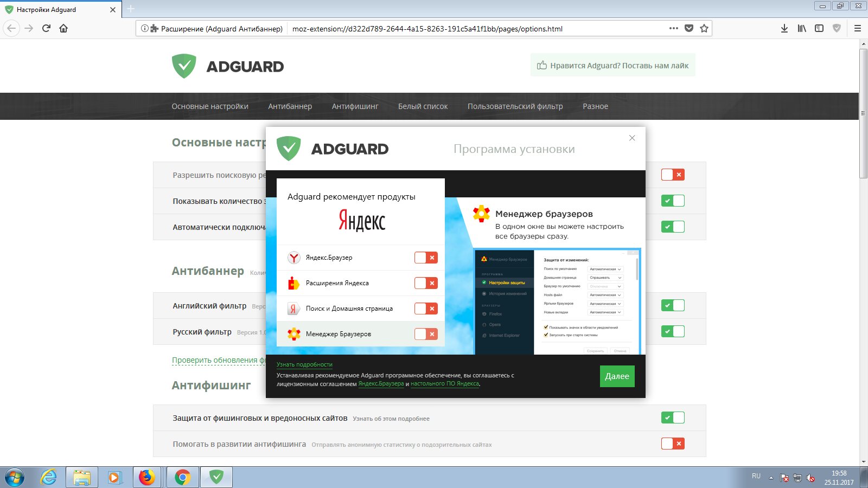Click the network tray icon

797,478
